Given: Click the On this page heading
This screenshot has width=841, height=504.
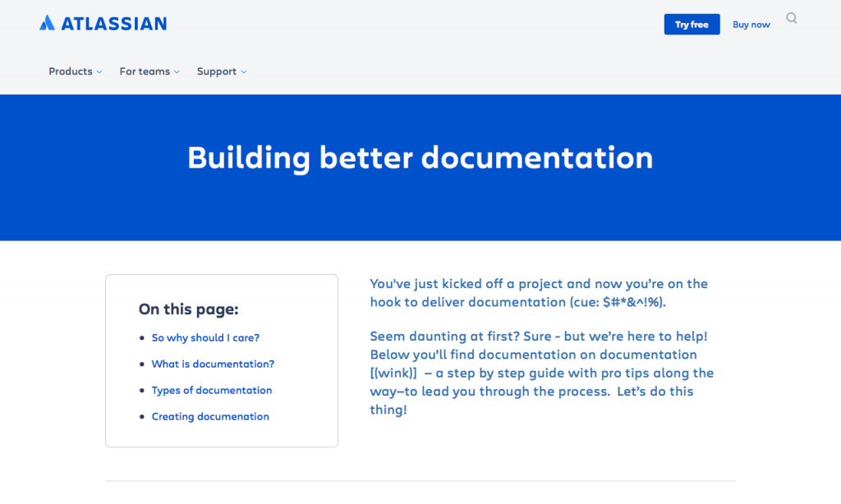Looking at the screenshot, I should pyautogui.click(x=189, y=309).
